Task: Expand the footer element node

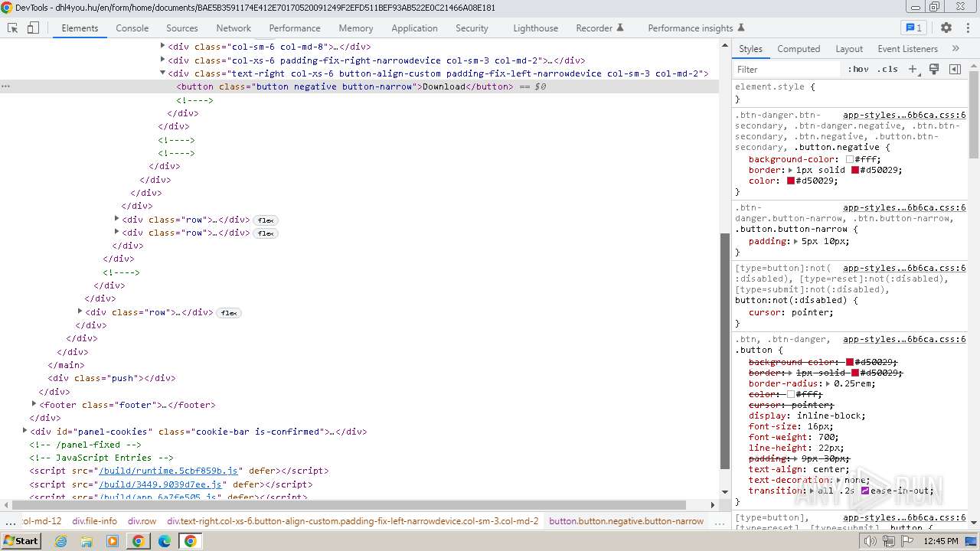Action: (34, 404)
